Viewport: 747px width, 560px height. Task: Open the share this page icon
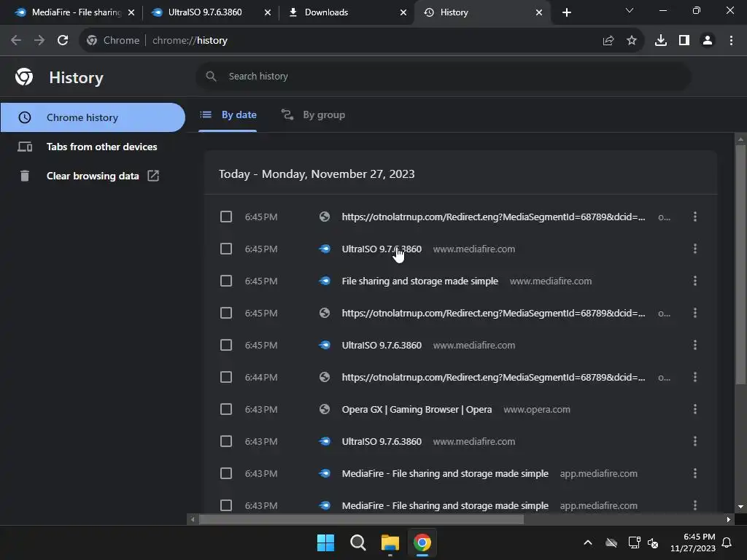coord(608,41)
